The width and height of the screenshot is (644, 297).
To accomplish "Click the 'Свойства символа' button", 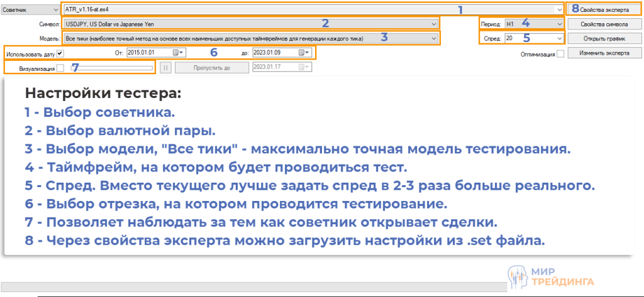I will tap(604, 24).
